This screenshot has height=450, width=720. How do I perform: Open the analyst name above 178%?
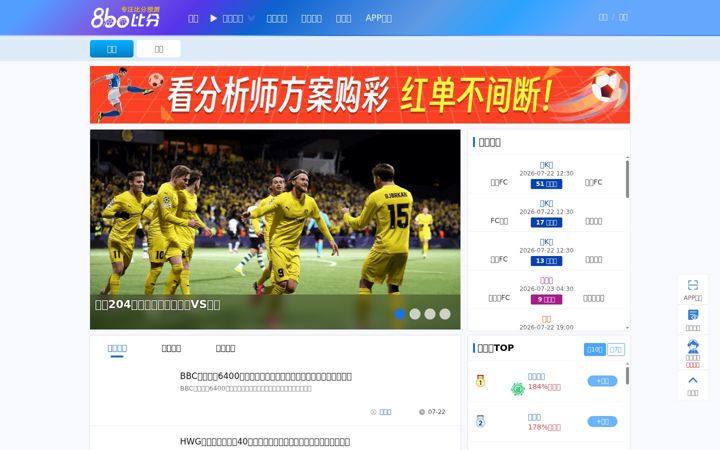tap(534, 417)
